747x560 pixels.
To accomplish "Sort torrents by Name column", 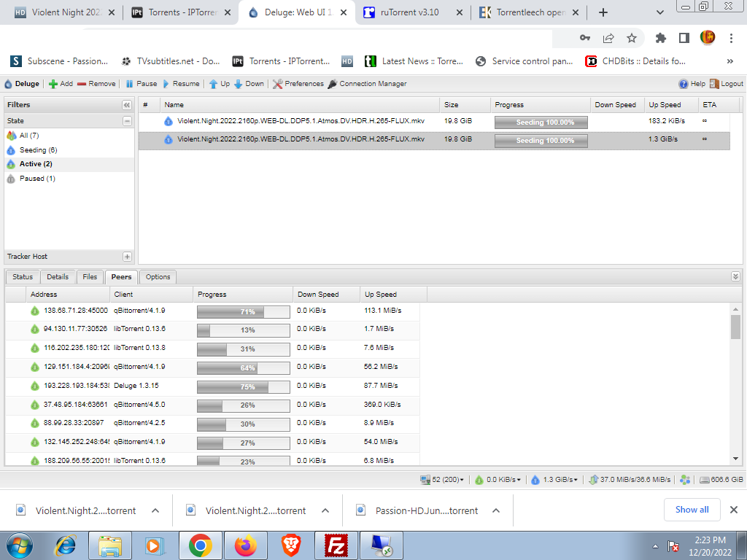I will coord(299,105).
